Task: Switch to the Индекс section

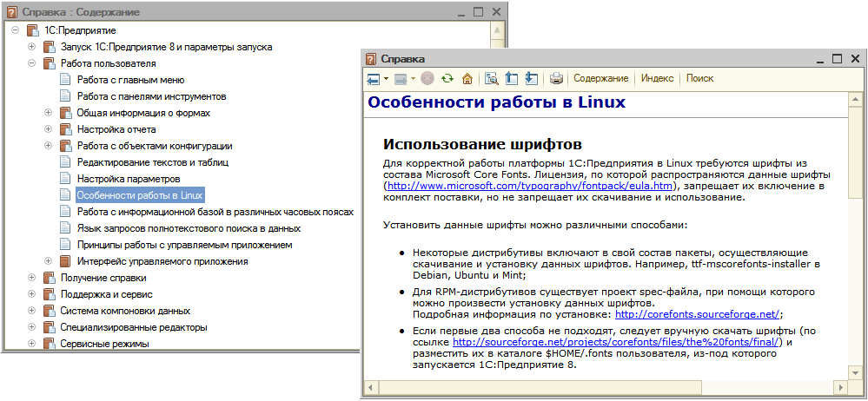Action: tap(657, 79)
